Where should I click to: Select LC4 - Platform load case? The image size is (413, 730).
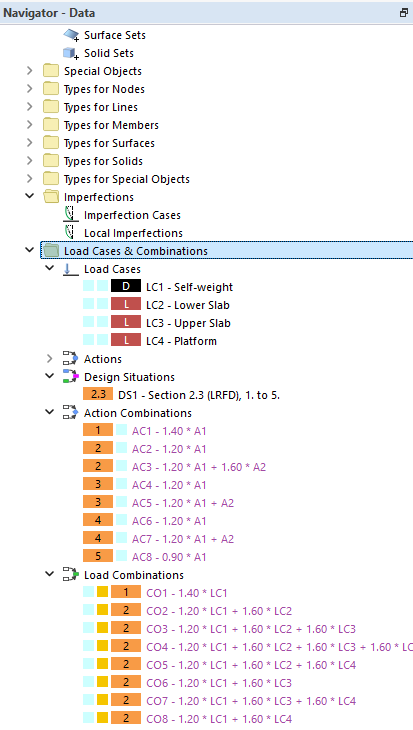click(181, 341)
